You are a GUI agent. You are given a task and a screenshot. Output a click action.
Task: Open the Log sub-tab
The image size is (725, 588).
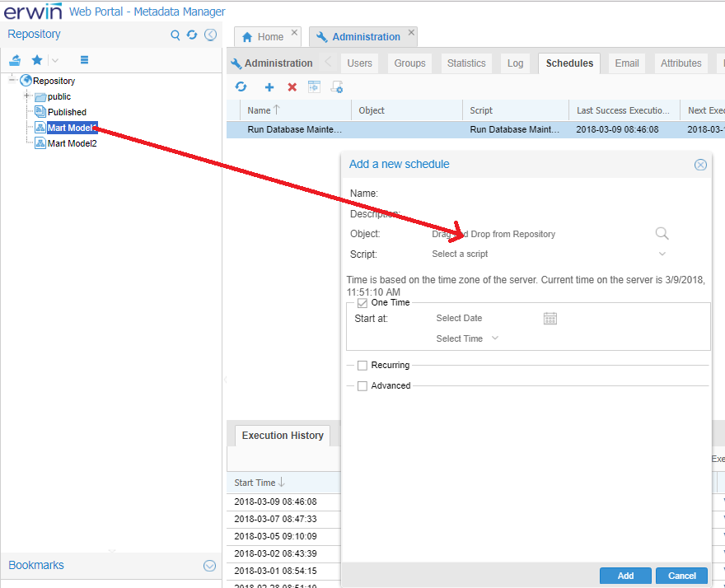(x=515, y=63)
